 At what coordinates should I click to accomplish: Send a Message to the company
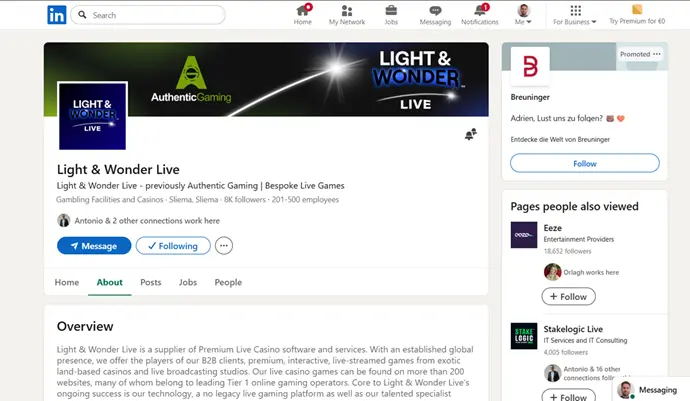click(94, 246)
